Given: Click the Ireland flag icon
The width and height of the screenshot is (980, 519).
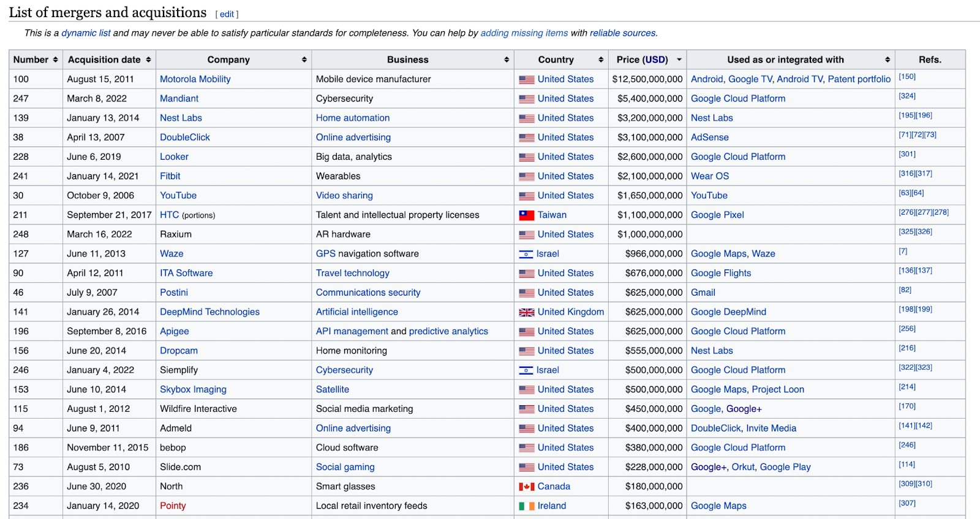Looking at the screenshot, I should point(527,506).
